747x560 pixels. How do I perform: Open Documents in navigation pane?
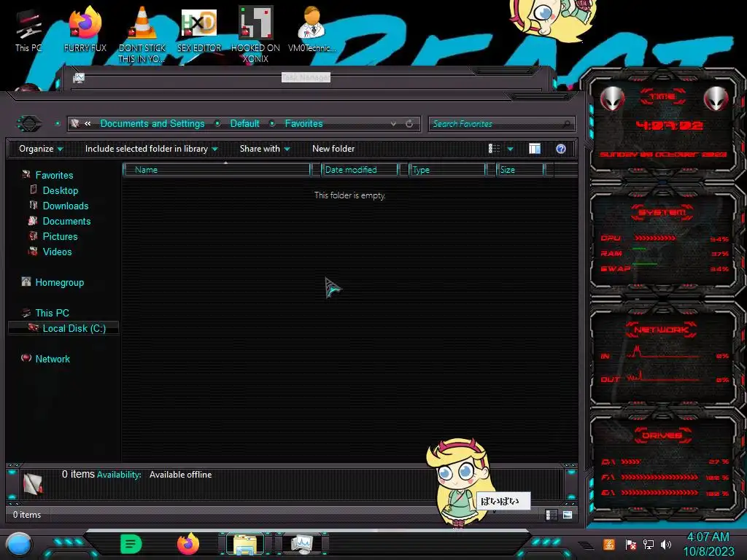tap(66, 221)
